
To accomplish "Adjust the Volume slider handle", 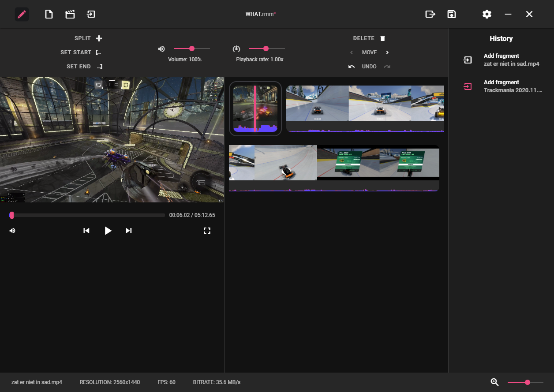I will (x=192, y=49).
